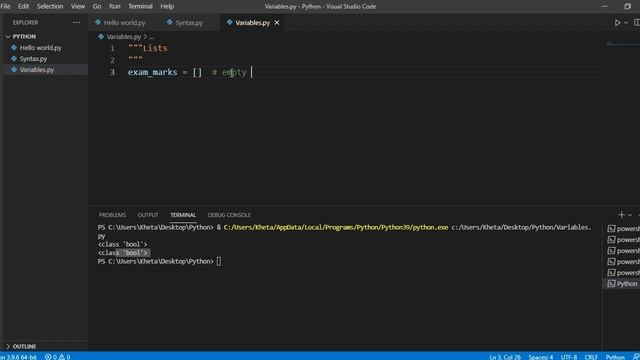Image resolution: width=640 pixels, height=360 pixels.
Task: Click Variables.py in the breadcrumb
Action: click(123, 37)
